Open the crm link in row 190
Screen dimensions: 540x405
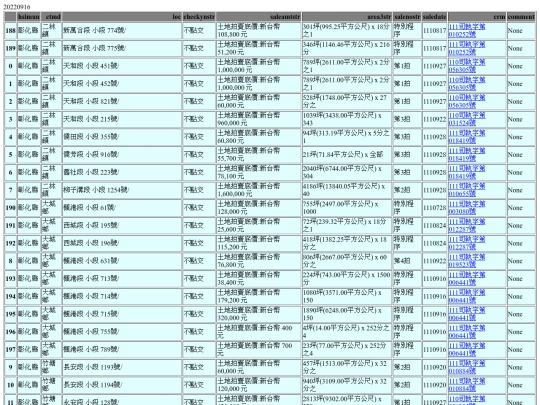click(467, 208)
